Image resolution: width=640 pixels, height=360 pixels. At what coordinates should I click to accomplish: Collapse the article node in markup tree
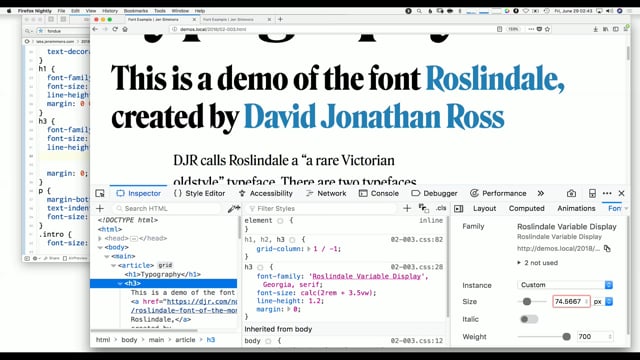coord(113,265)
